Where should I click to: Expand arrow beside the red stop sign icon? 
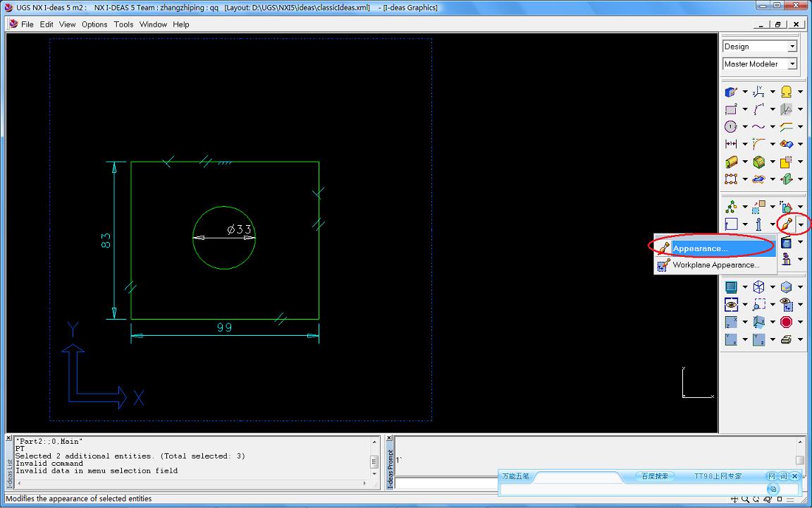tap(801, 322)
